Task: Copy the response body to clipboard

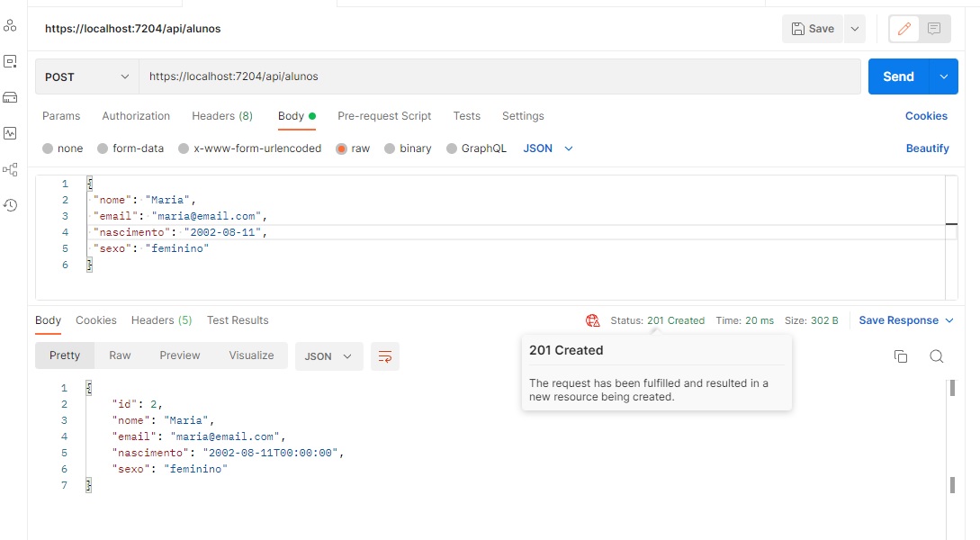Action: 901,356
